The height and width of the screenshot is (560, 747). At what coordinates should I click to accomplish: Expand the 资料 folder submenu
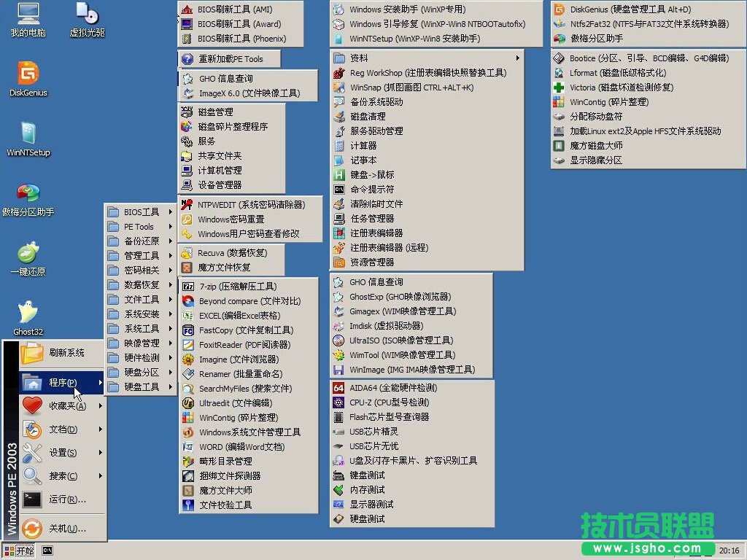[x=427, y=58]
